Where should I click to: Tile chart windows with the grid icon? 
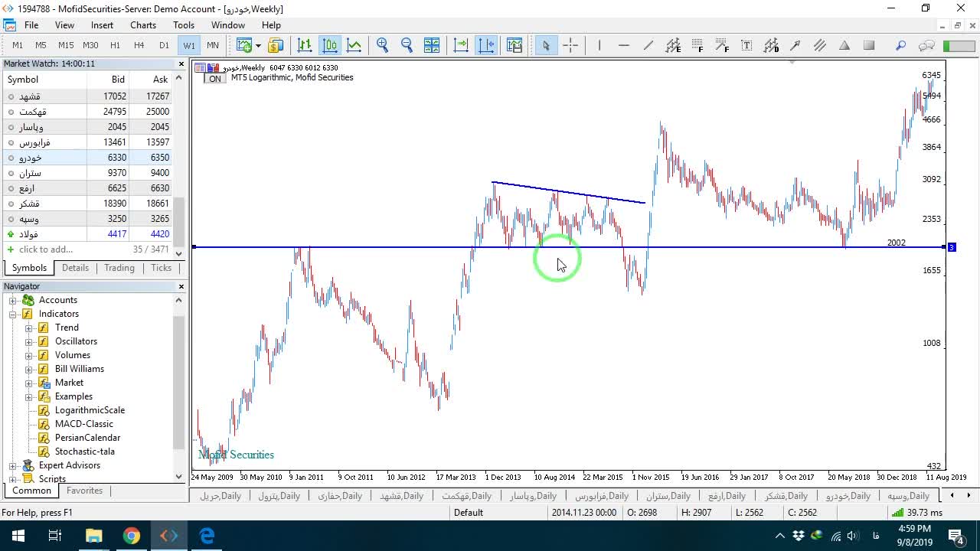click(432, 45)
